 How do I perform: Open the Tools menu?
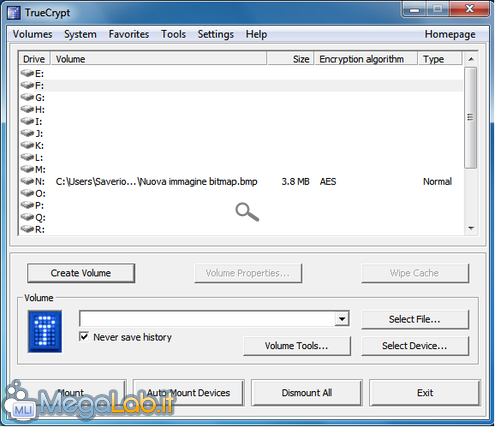click(173, 34)
